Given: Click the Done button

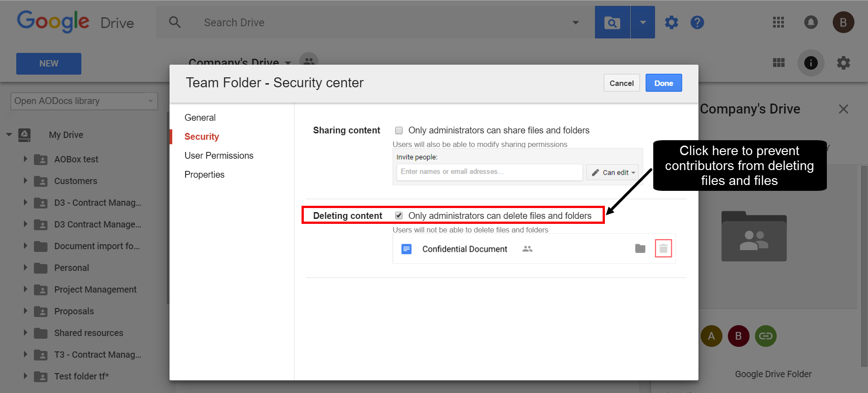Looking at the screenshot, I should point(664,83).
